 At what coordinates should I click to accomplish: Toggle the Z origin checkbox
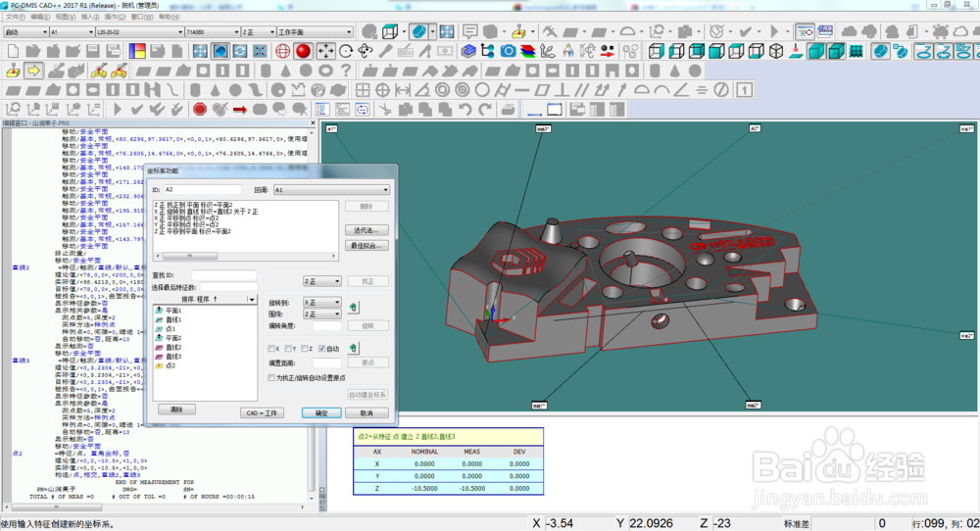pyautogui.click(x=305, y=349)
